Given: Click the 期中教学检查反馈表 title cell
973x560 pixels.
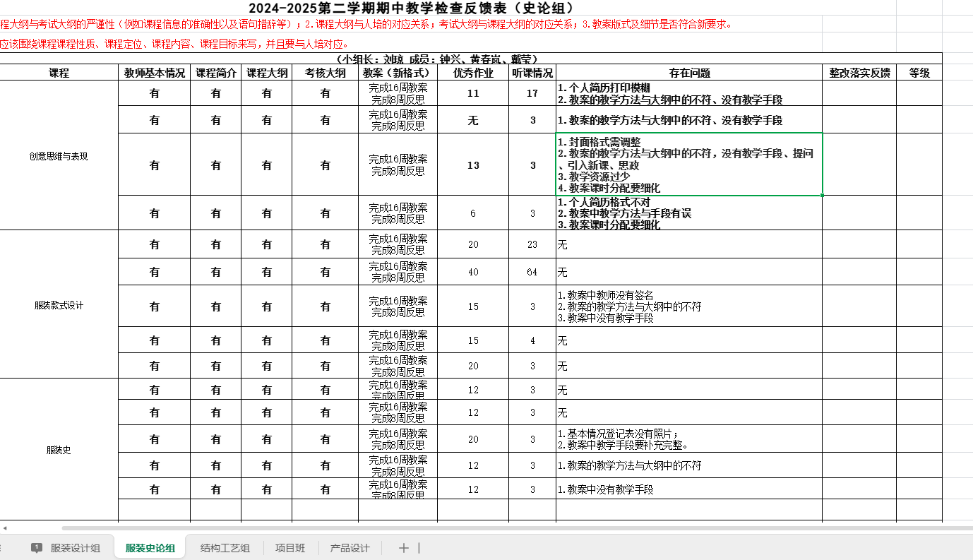Looking at the screenshot, I should click(411, 8).
